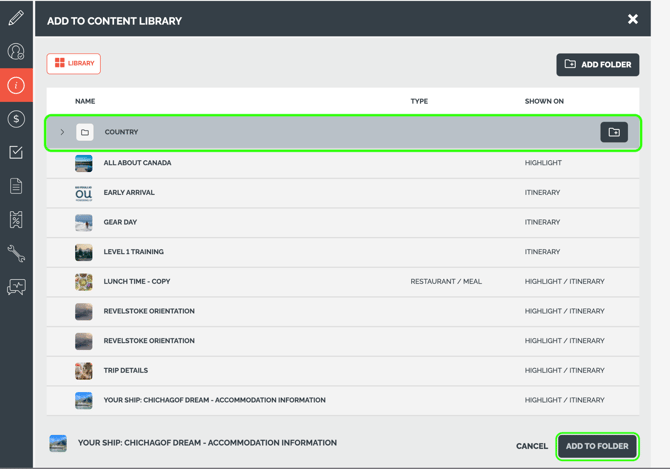Viewport: 670px width, 469px height.
Task: Close the Add To Content Library dialog
Action: pyautogui.click(x=632, y=19)
